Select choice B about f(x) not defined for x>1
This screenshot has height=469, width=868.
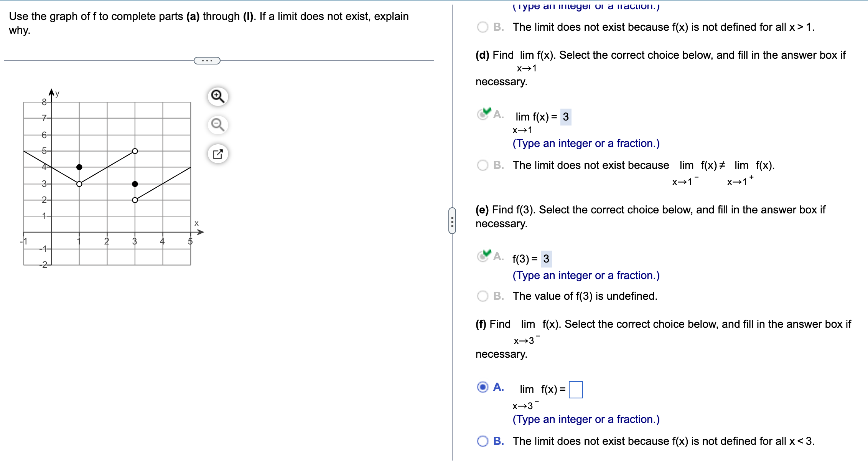pyautogui.click(x=482, y=27)
